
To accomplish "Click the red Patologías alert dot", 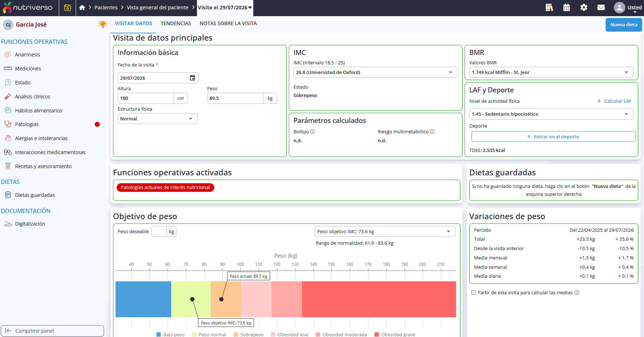I will tap(97, 124).
